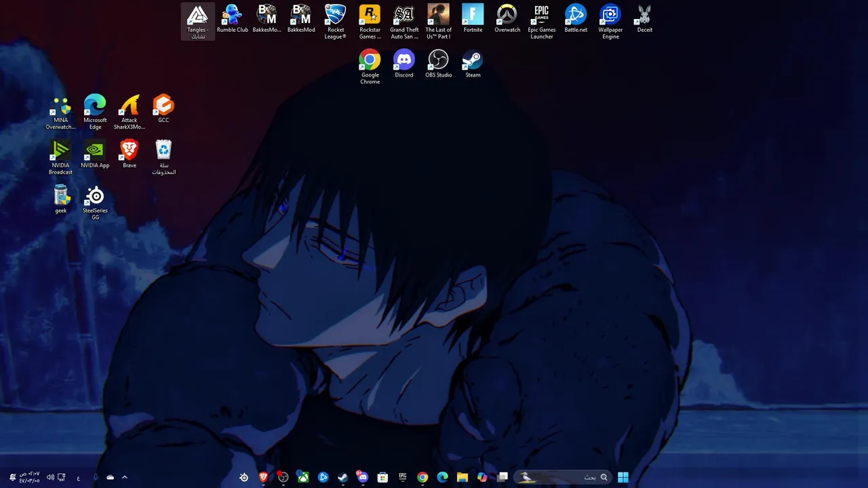Select the Deceit desktop icon
The image size is (868, 488).
[x=644, y=19]
